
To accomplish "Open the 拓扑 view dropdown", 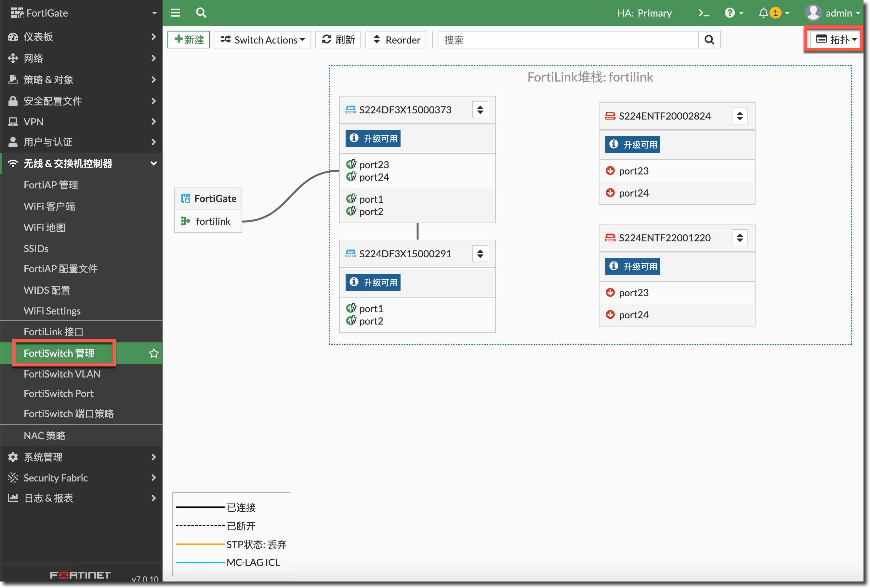I will click(x=835, y=39).
